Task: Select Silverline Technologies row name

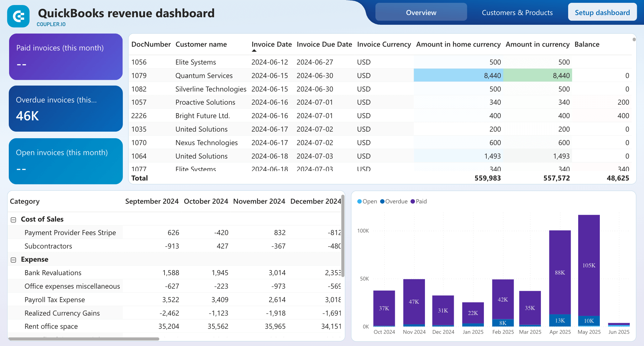Action: 211,89
